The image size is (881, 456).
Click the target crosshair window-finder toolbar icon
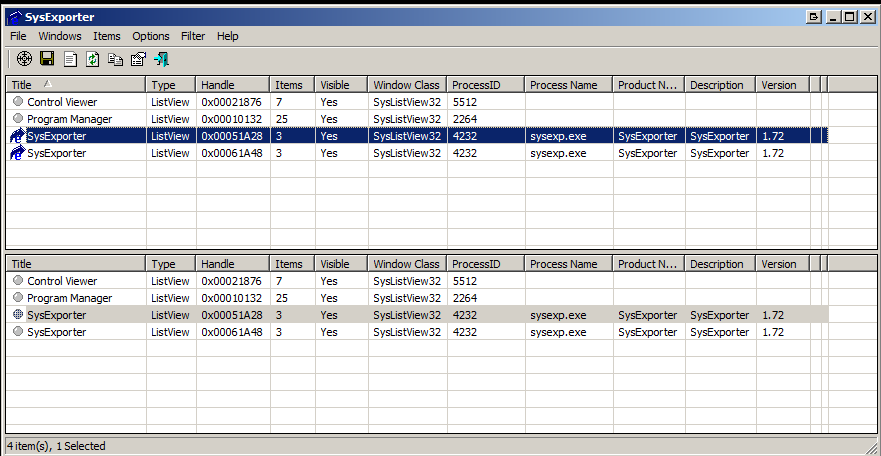click(24, 58)
